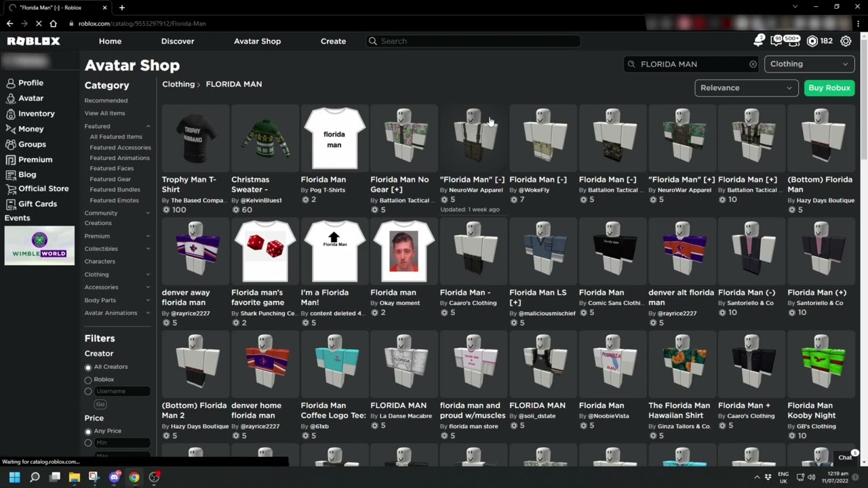Open a new browser tab with plus
Viewport: 868px width, 488px height.
click(122, 7)
